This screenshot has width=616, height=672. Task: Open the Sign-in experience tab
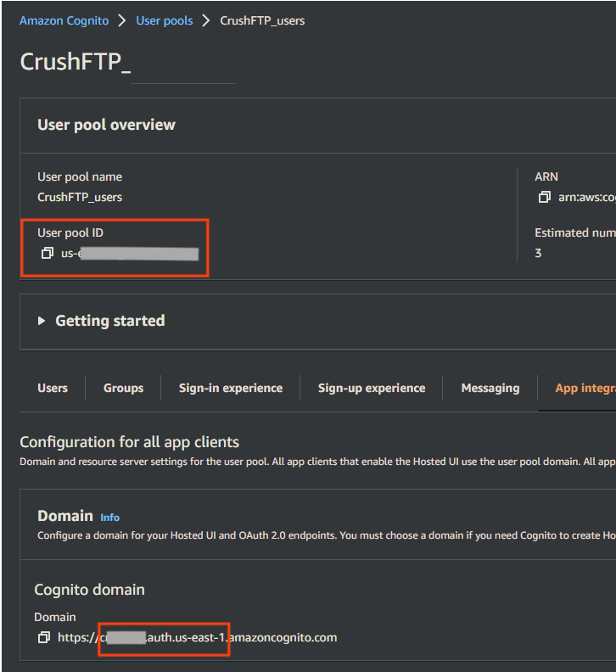coord(231,388)
